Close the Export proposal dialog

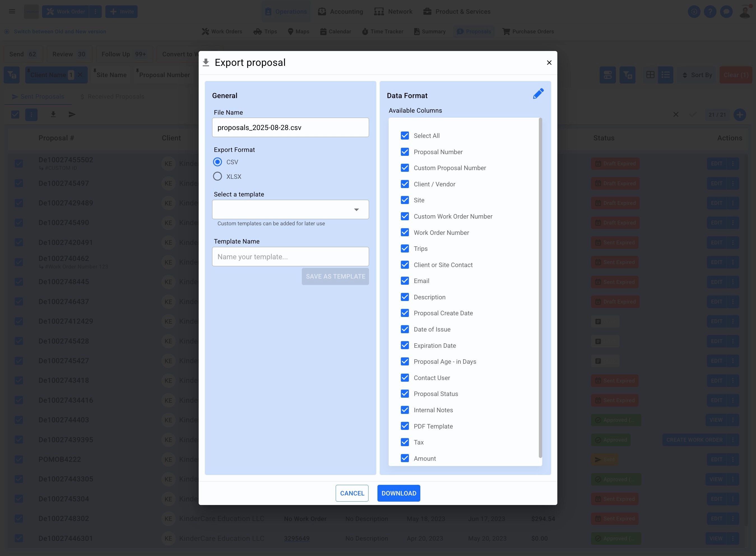[549, 62]
